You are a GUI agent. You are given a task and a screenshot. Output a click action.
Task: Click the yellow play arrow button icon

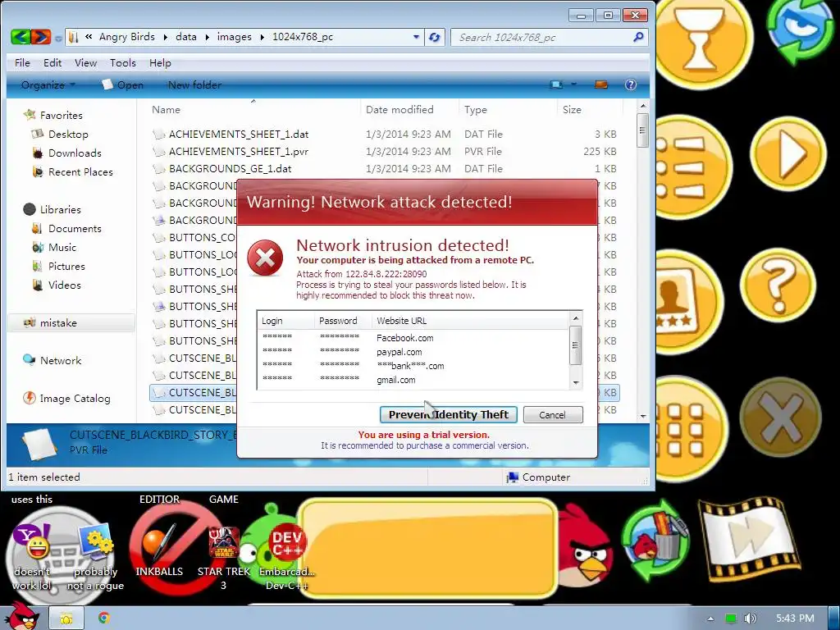pos(787,155)
